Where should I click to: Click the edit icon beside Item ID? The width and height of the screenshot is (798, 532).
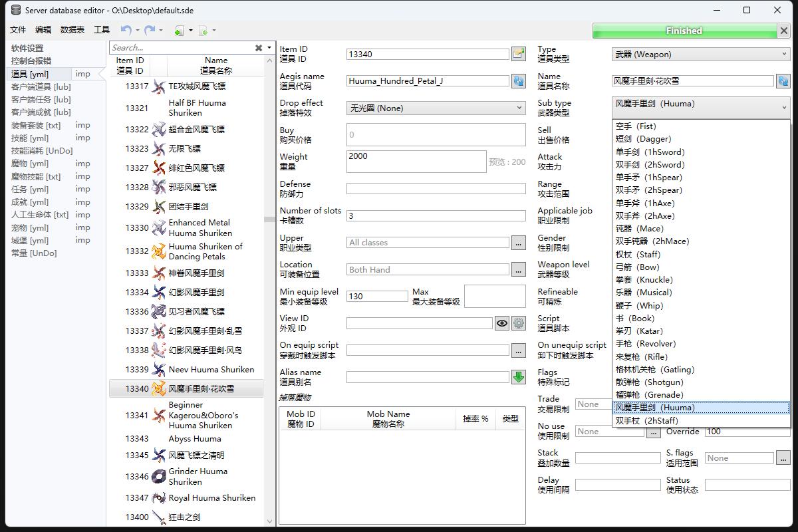click(x=518, y=54)
